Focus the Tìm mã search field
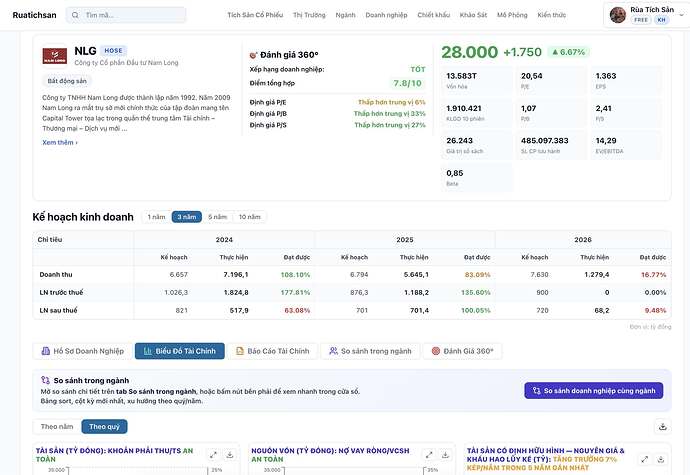Image resolution: width=690 pixels, height=475 pixels. pos(126,15)
